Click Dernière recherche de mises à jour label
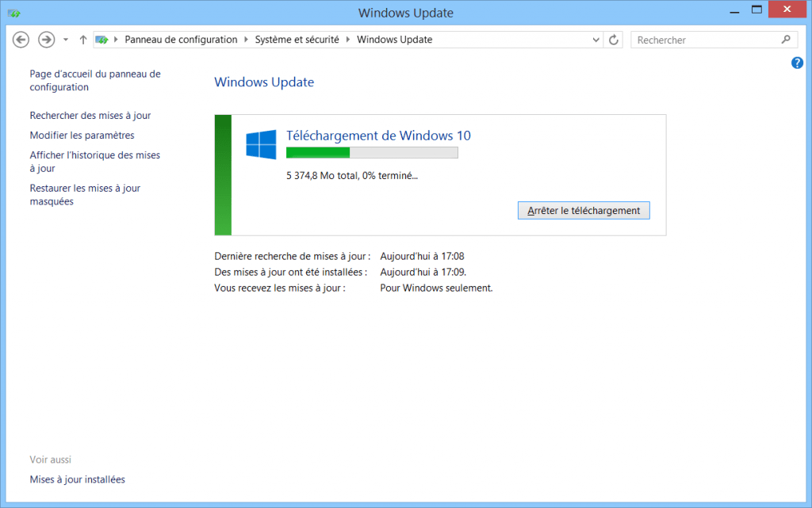The image size is (812, 508). coord(292,256)
